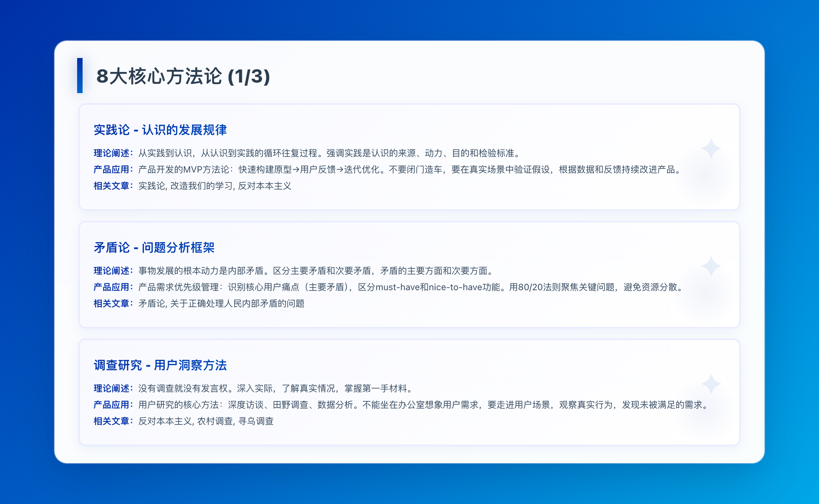Click 产品应用 label in 调查研究 card

click(112, 405)
